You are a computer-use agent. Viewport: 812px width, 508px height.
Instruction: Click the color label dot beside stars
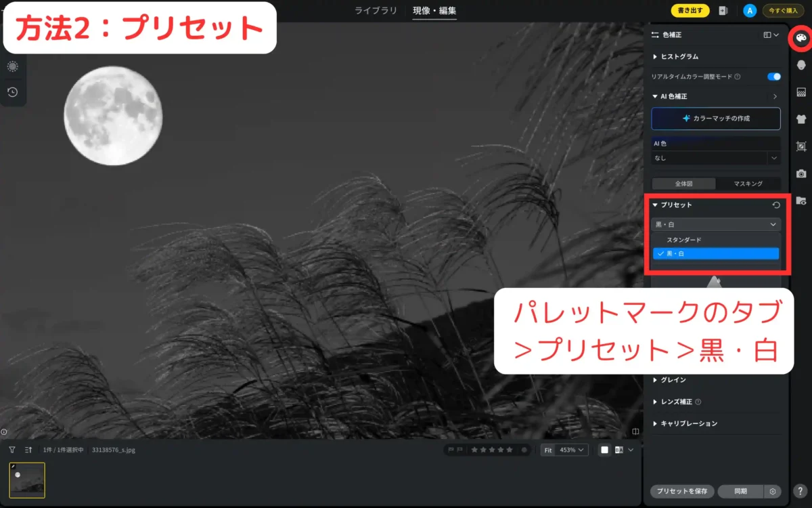click(x=523, y=450)
